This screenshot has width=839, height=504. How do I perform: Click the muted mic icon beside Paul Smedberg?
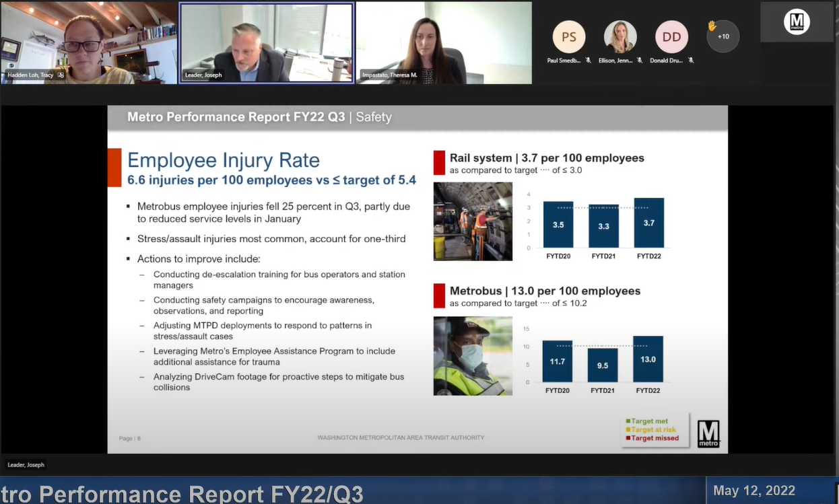589,61
